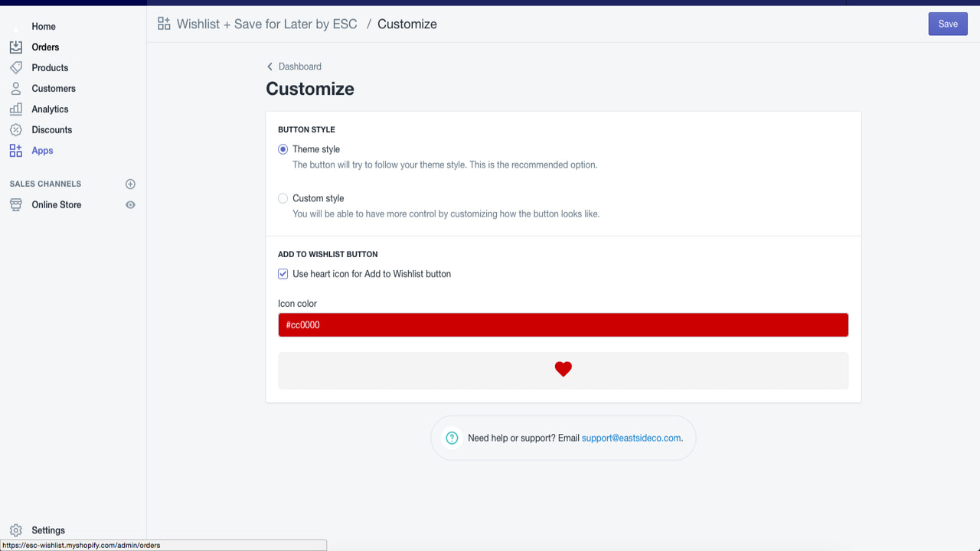Expand Sales Channels with the plus icon
980x551 pixels.
[x=130, y=184]
